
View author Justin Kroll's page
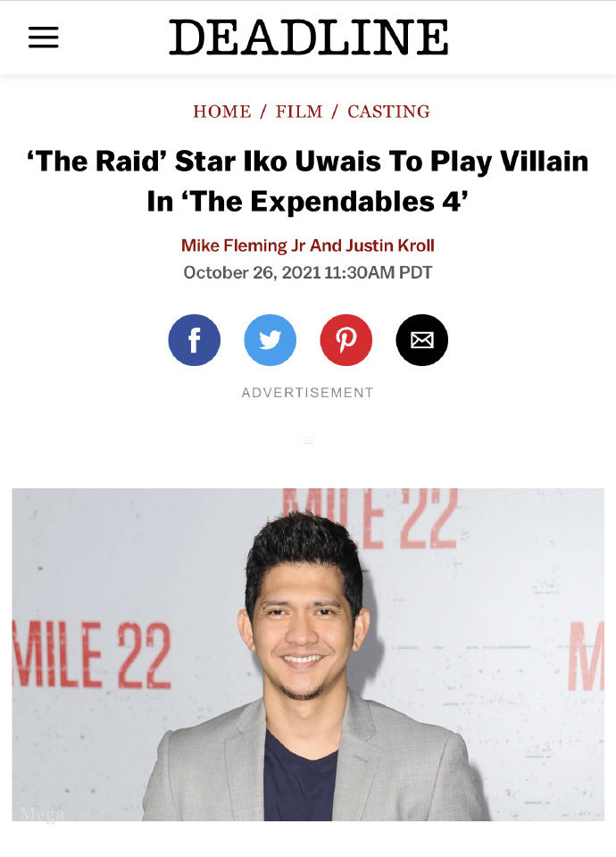point(390,245)
